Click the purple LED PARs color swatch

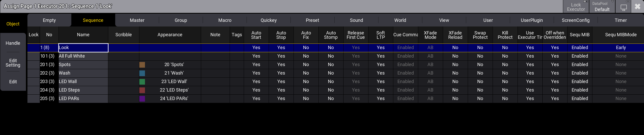(142, 99)
